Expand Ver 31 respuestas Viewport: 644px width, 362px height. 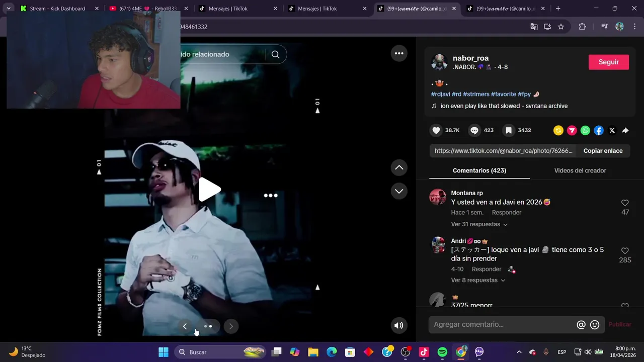coord(479,224)
